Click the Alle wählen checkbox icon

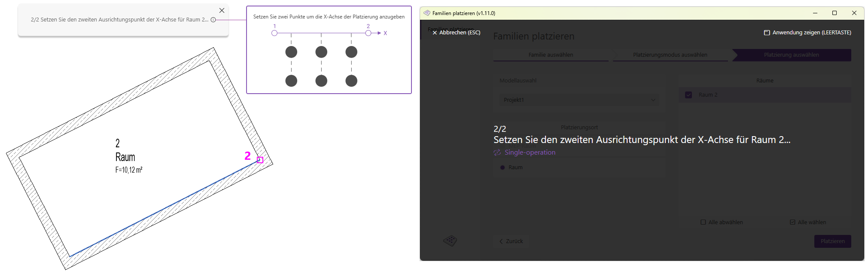coord(792,222)
